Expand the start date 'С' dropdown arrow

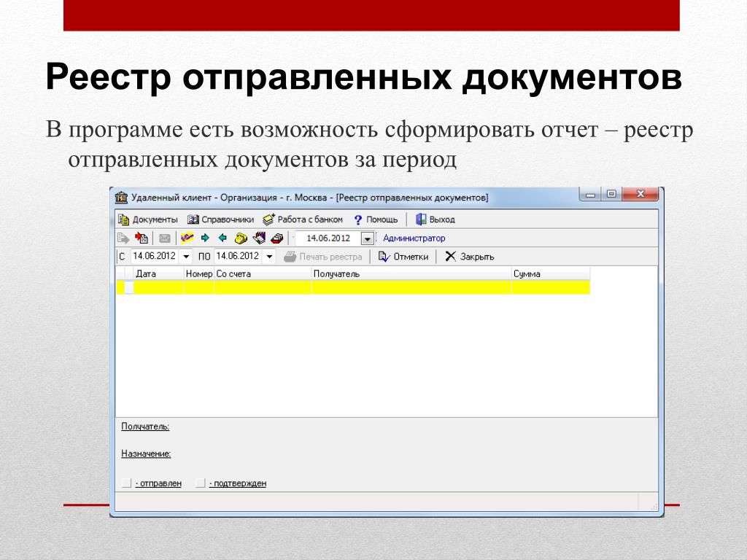(186, 257)
